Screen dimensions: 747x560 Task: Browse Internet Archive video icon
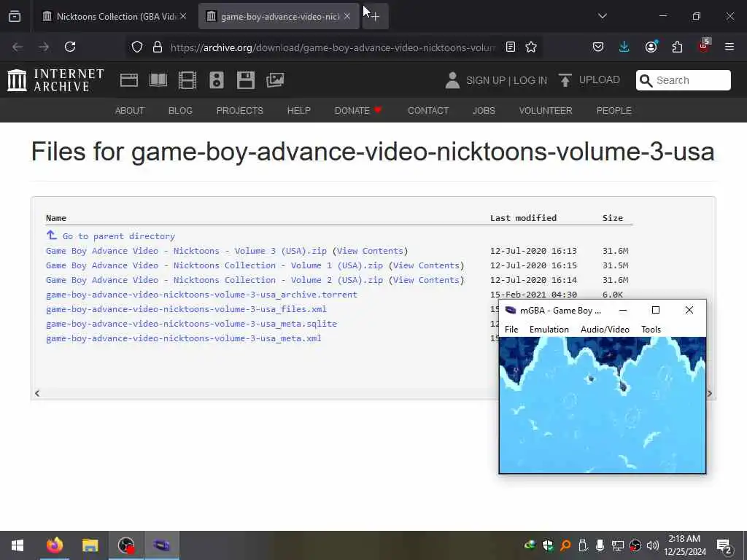tap(187, 80)
